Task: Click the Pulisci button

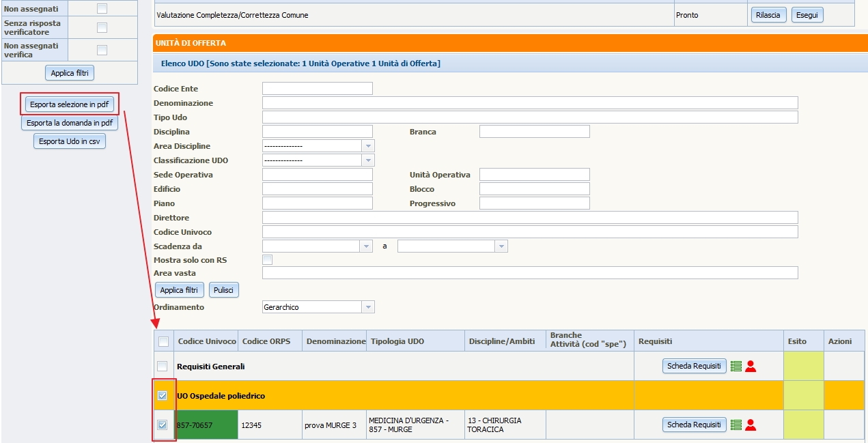Action: click(x=223, y=290)
